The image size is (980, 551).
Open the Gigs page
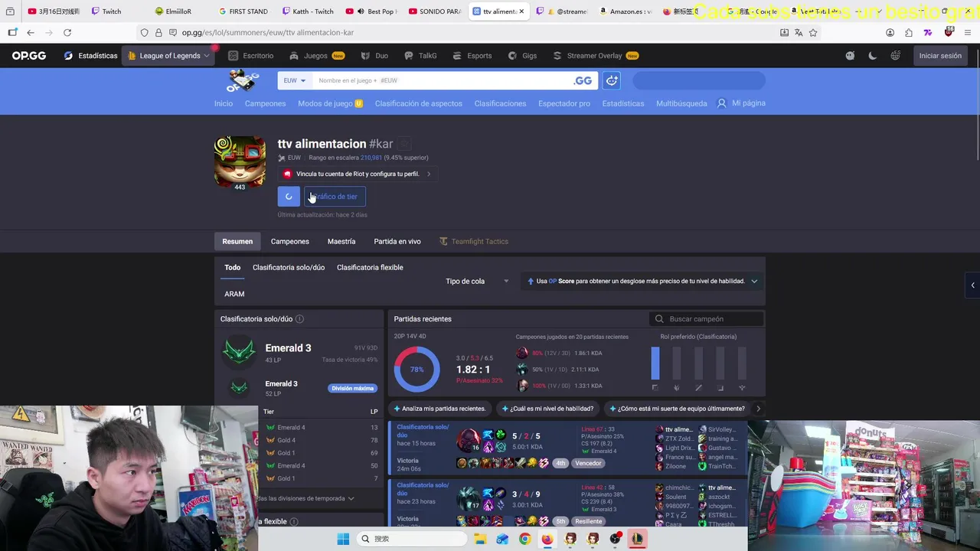tap(522, 56)
